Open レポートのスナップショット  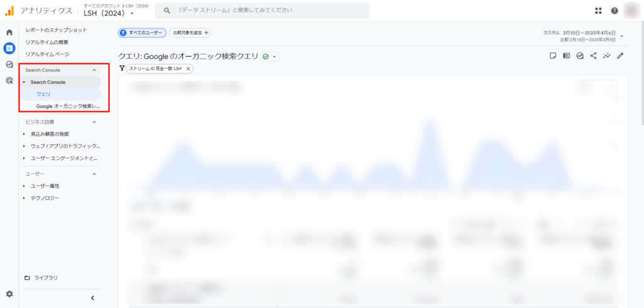pos(56,30)
